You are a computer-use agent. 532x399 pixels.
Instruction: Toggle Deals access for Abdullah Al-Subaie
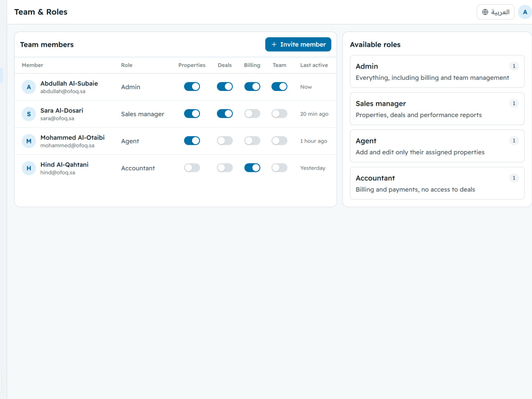point(225,87)
